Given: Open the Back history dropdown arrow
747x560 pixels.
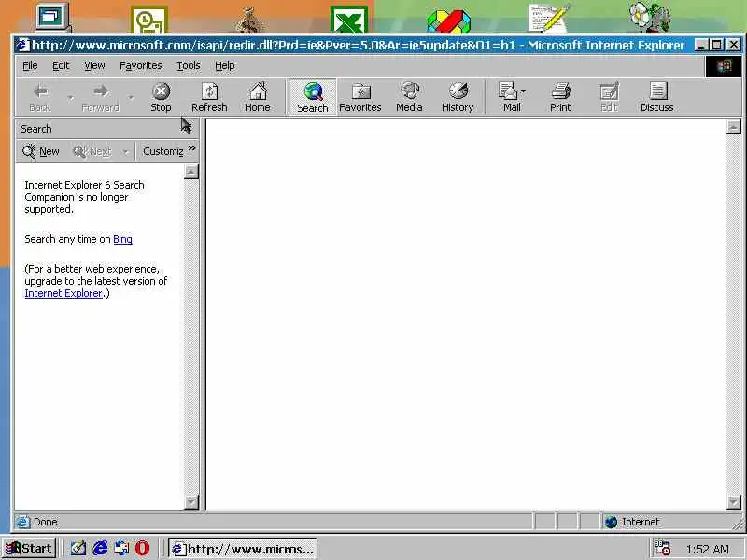Looking at the screenshot, I should click(71, 98).
